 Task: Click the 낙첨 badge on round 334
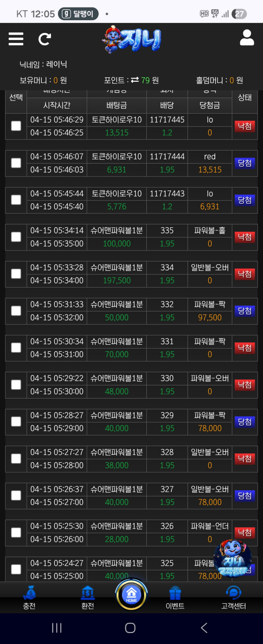[245, 274]
